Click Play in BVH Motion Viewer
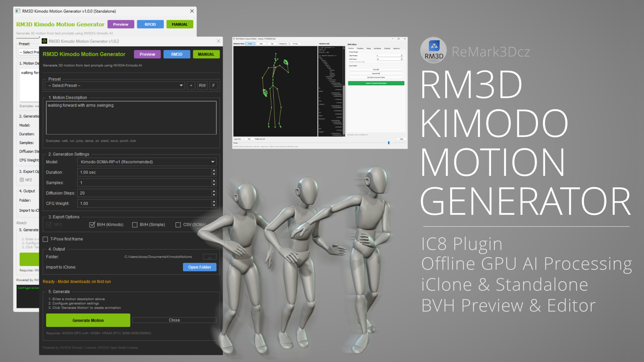 (x=249, y=139)
